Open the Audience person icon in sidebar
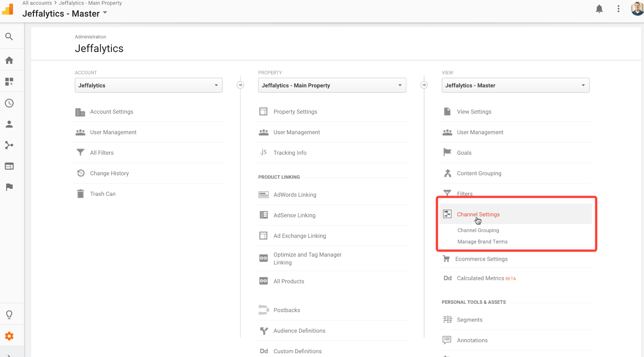Image resolution: width=644 pixels, height=357 pixels. pos(9,124)
